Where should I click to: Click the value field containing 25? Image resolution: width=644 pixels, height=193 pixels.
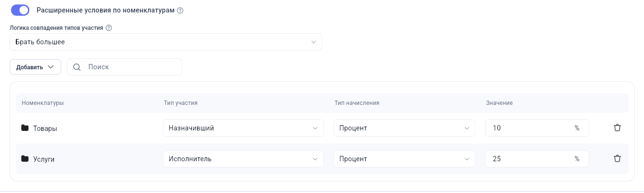click(x=537, y=159)
